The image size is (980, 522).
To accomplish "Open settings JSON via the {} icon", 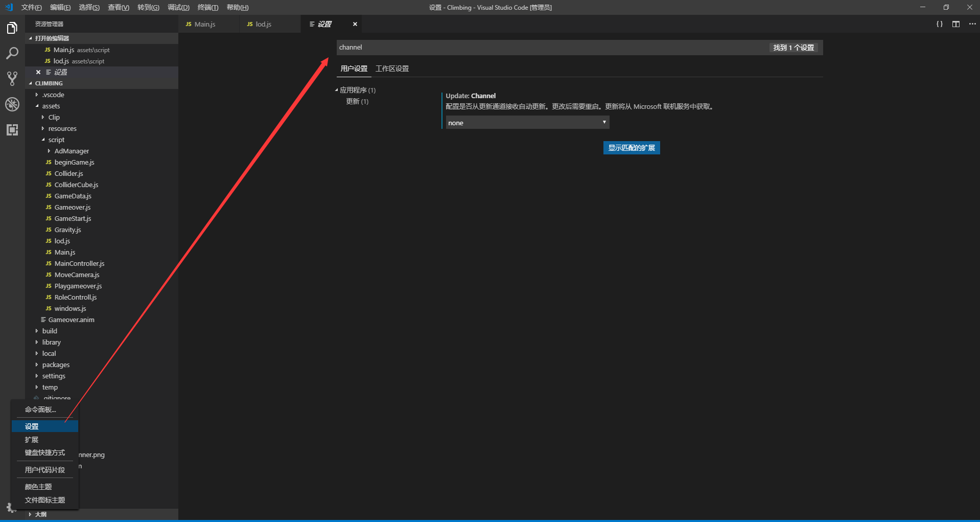I will (939, 24).
